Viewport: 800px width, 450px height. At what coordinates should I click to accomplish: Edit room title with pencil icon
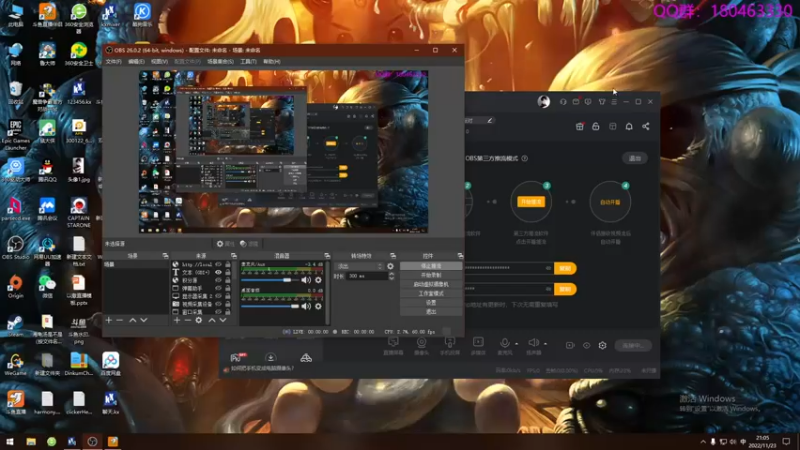point(490,120)
